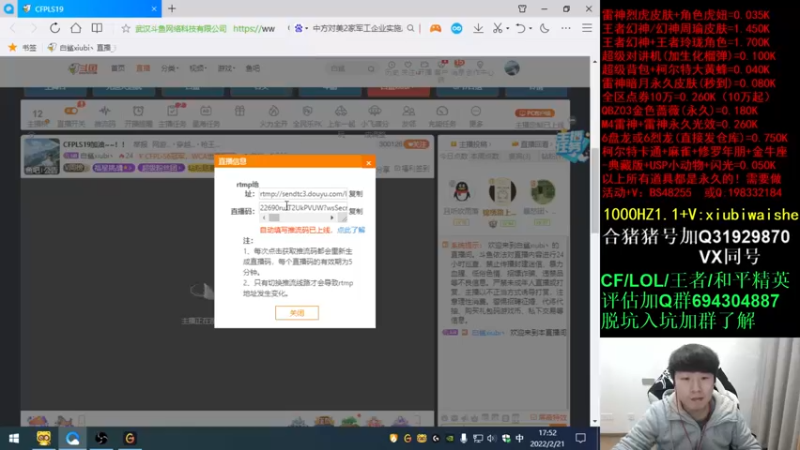Copy the stream key with 复制
Viewport: 800px width, 450px height.
(x=356, y=211)
